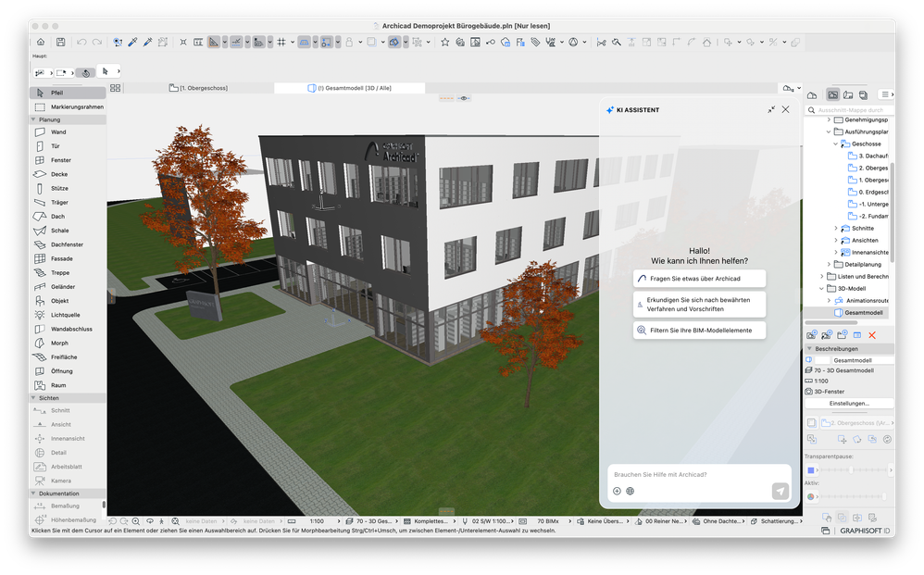Viewport: 924px width, 575px height.
Task: Select the Schale tool
Action: coord(68,231)
